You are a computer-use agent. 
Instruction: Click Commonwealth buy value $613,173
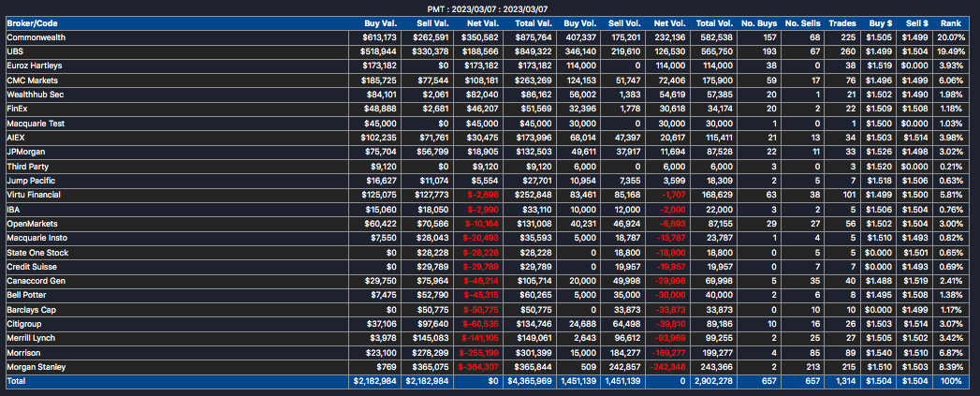click(x=380, y=37)
